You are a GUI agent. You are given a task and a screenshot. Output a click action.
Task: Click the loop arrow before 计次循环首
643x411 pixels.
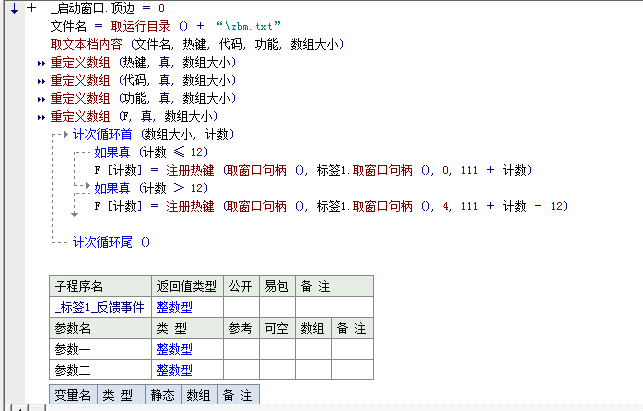tap(63, 134)
